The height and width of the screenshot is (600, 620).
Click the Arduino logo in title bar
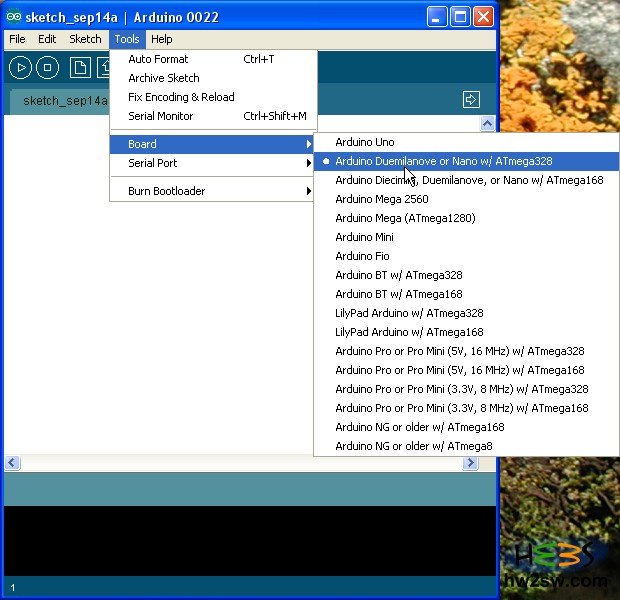tap(14, 17)
